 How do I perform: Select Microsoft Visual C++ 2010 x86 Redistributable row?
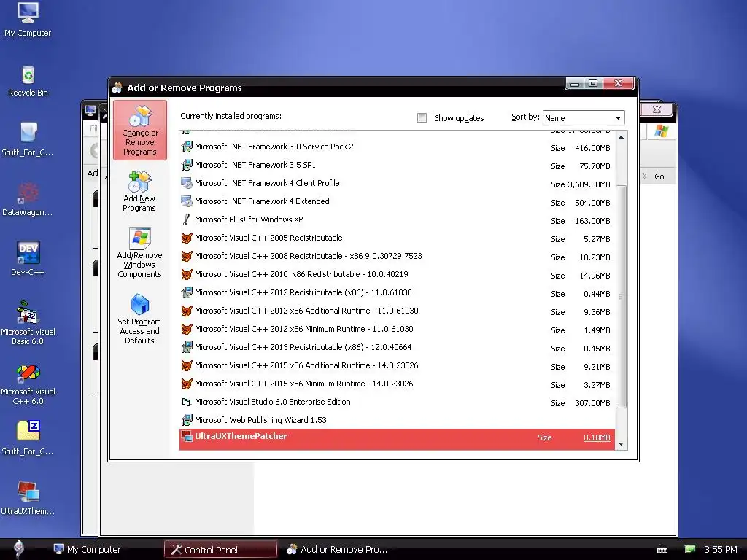397,275
